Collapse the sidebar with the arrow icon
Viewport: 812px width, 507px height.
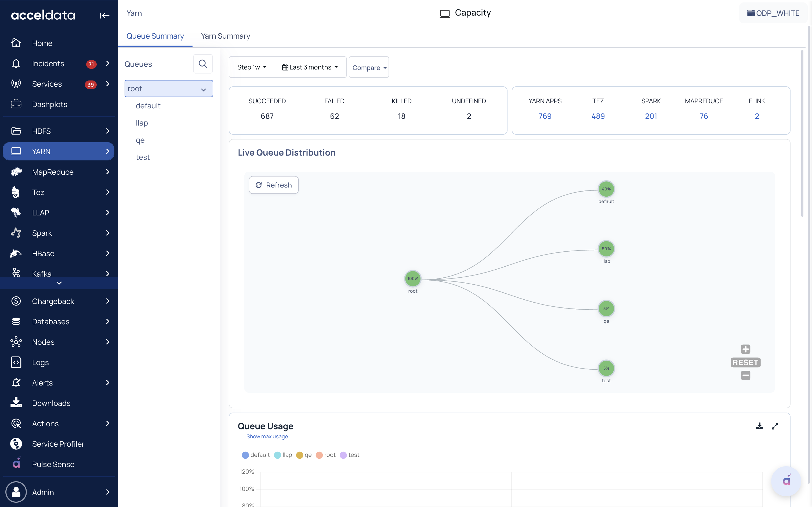click(x=104, y=16)
